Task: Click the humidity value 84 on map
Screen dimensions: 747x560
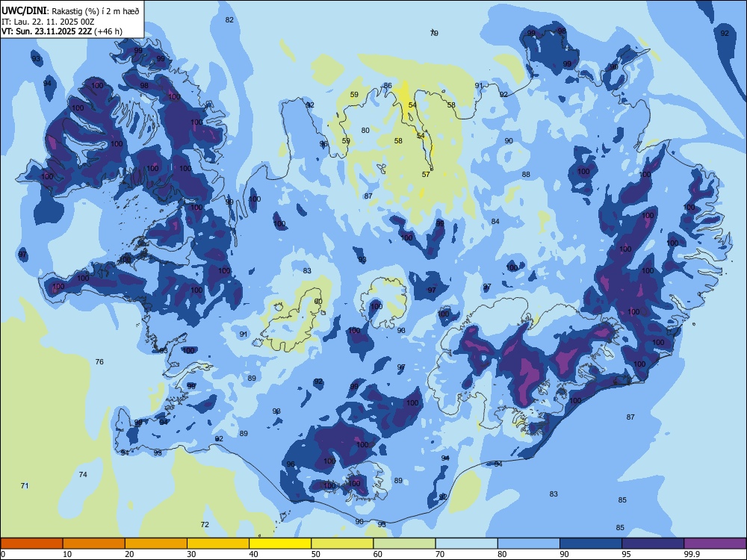Action: point(495,222)
